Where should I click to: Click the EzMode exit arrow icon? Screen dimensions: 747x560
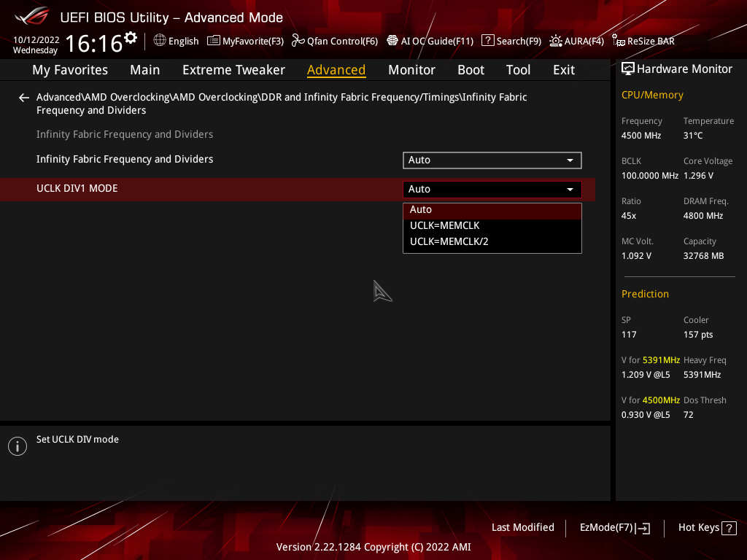coord(643,528)
